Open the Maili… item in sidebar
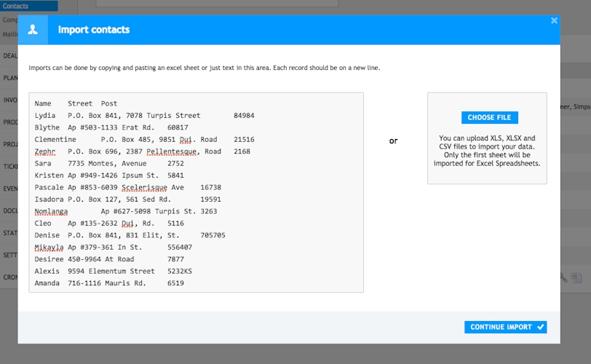591x364 pixels. click(9, 34)
